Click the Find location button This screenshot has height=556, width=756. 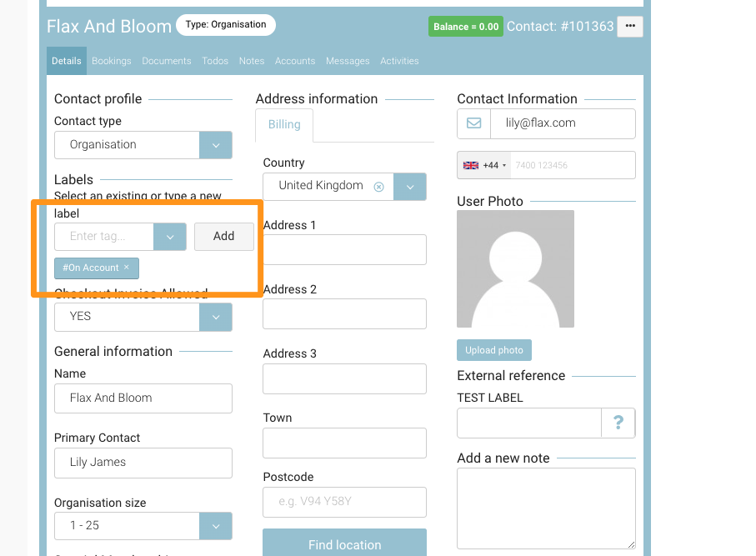(344, 544)
